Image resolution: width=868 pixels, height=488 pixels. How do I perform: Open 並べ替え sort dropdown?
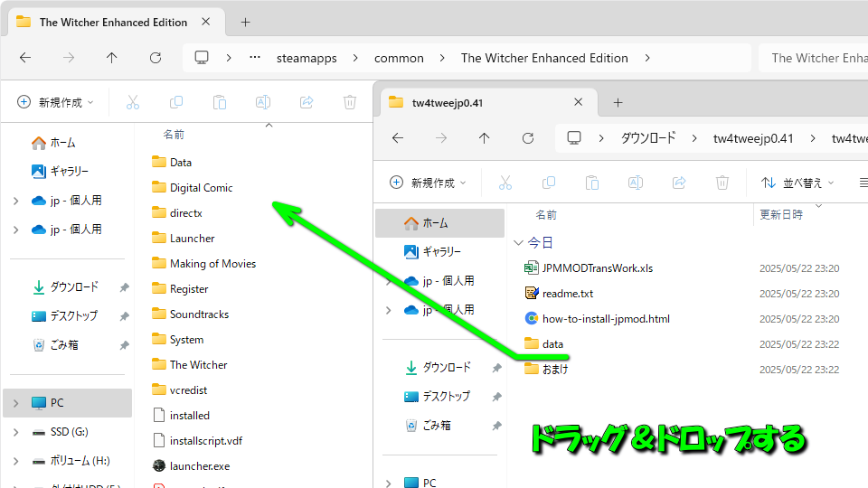pyautogui.click(x=797, y=183)
